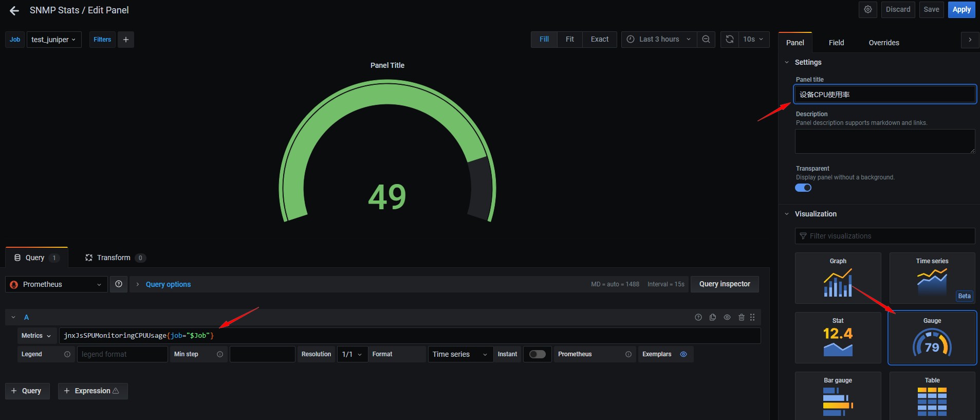Open the Last 3 hours time picker
980x420 pixels.
click(x=659, y=40)
